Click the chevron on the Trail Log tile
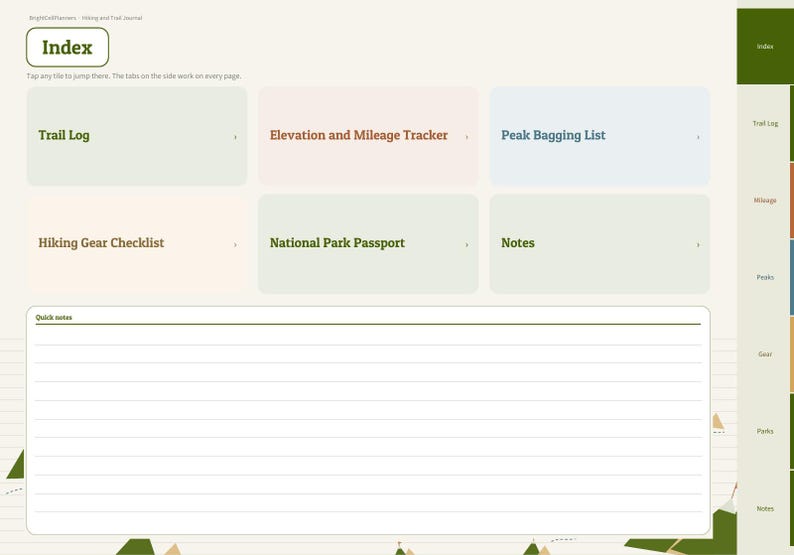The width and height of the screenshot is (794, 555). tap(235, 137)
